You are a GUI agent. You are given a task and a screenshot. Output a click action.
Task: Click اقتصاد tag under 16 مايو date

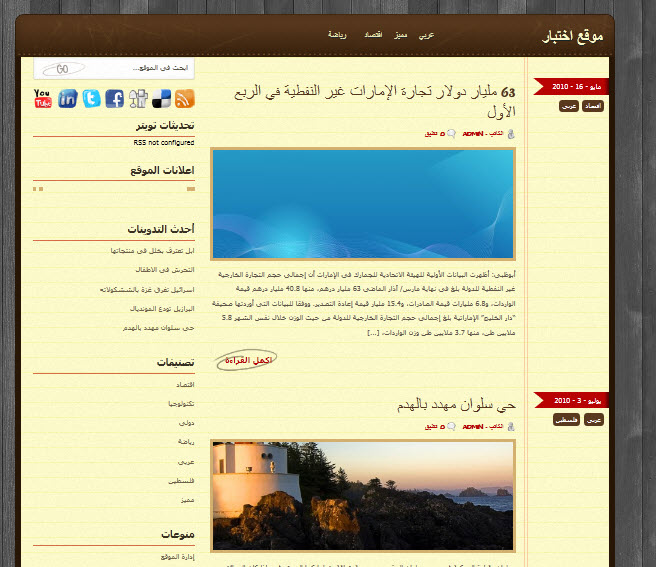click(593, 106)
